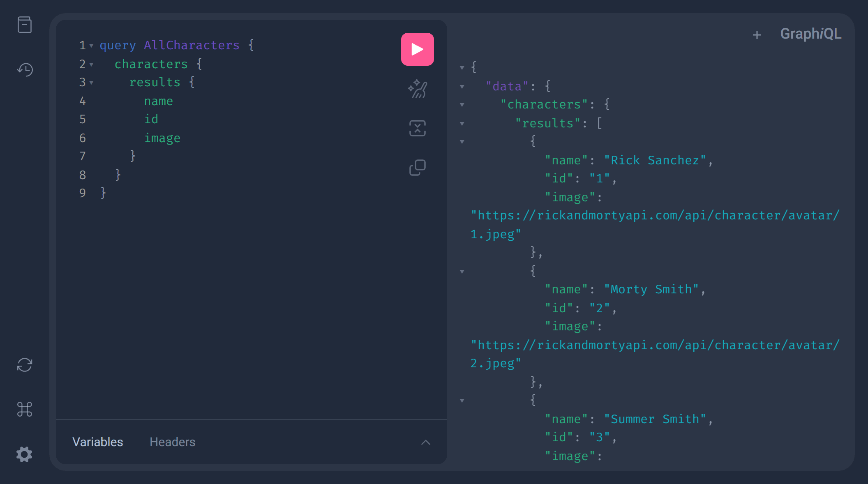Merge fragments into the query
The width and height of the screenshot is (868, 484).
pos(417,128)
